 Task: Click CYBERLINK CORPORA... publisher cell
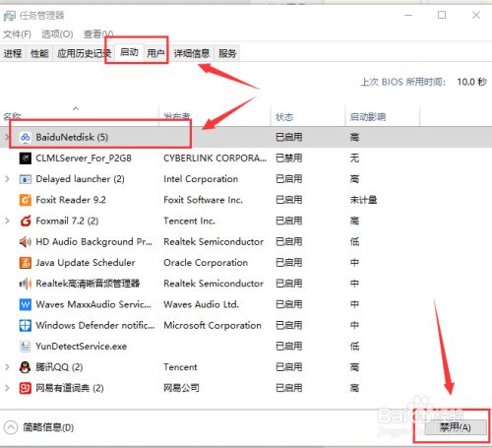pos(215,159)
